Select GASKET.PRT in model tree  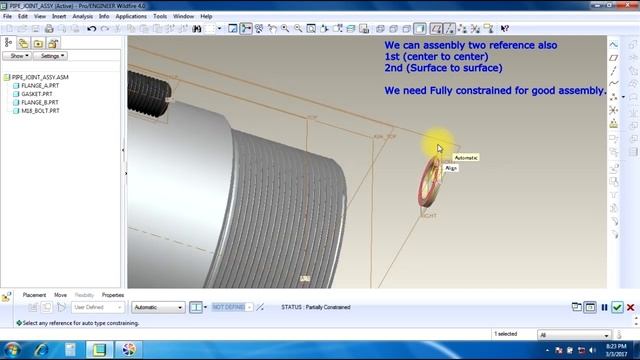(x=37, y=94)
